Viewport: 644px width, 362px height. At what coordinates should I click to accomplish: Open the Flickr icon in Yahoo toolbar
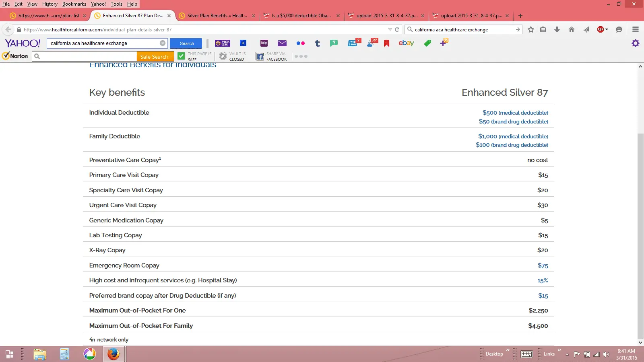(x=300, y=43)
